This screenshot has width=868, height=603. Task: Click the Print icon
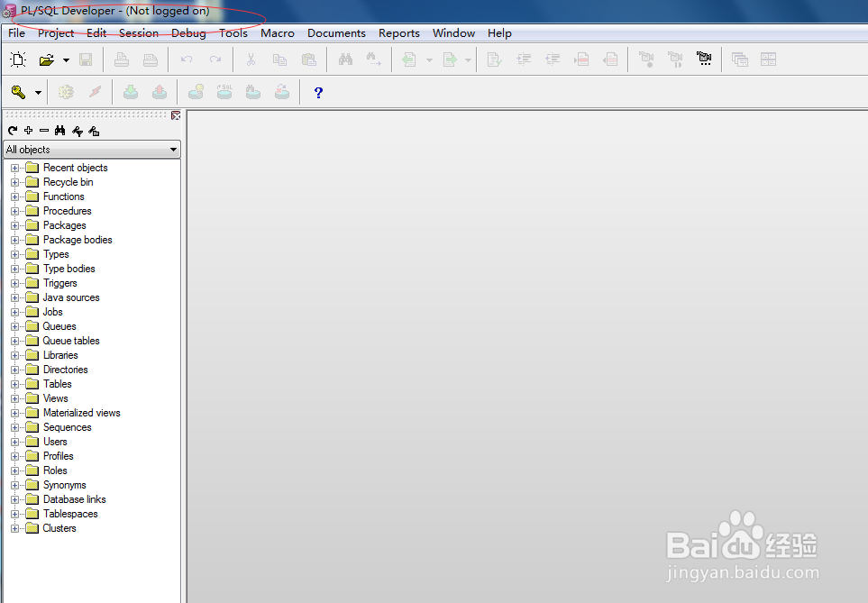click(122, 59)
